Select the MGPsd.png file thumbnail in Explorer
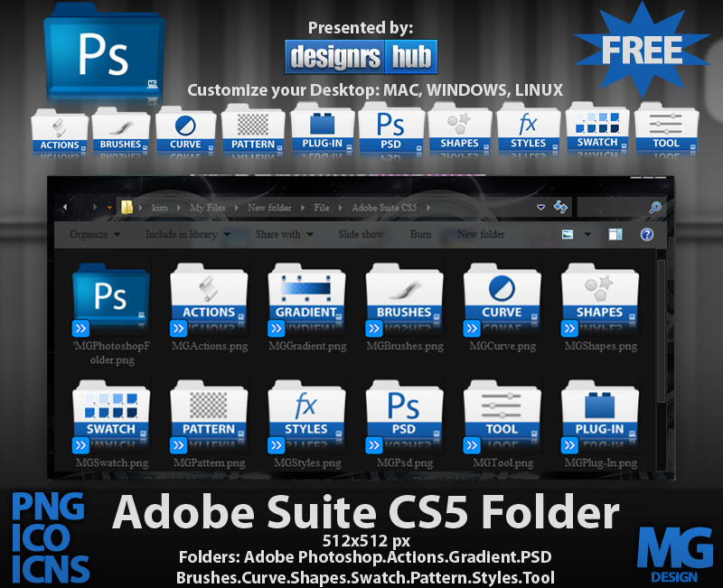Viewport: 723px width, 588px height. coord(404,416)
